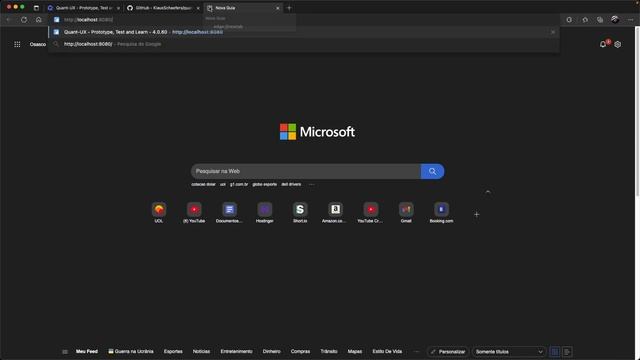640x360 pixels.
Task: Open the Notícias feed tab
Action: pos(201,351)
